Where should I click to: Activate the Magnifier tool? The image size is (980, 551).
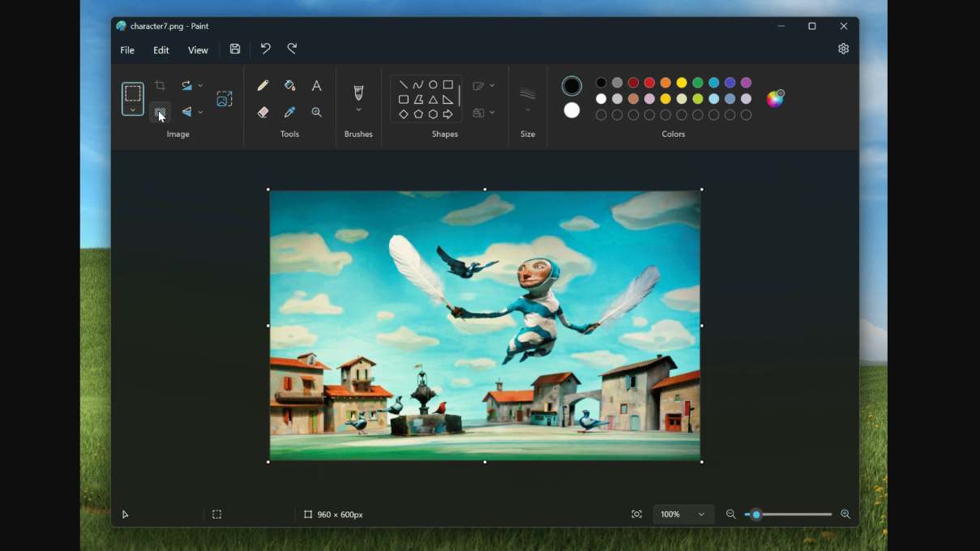tap(317, 113)
